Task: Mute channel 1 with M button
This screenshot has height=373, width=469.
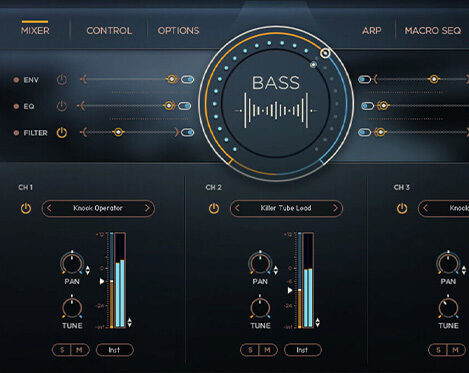Action: tap(79, 350)
